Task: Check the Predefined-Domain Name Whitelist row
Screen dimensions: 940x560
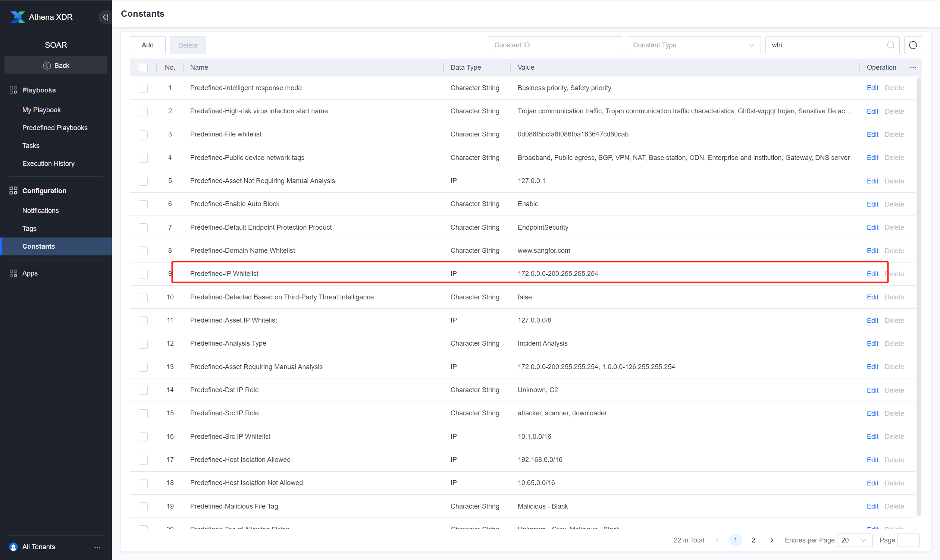Action: point(143,251)
